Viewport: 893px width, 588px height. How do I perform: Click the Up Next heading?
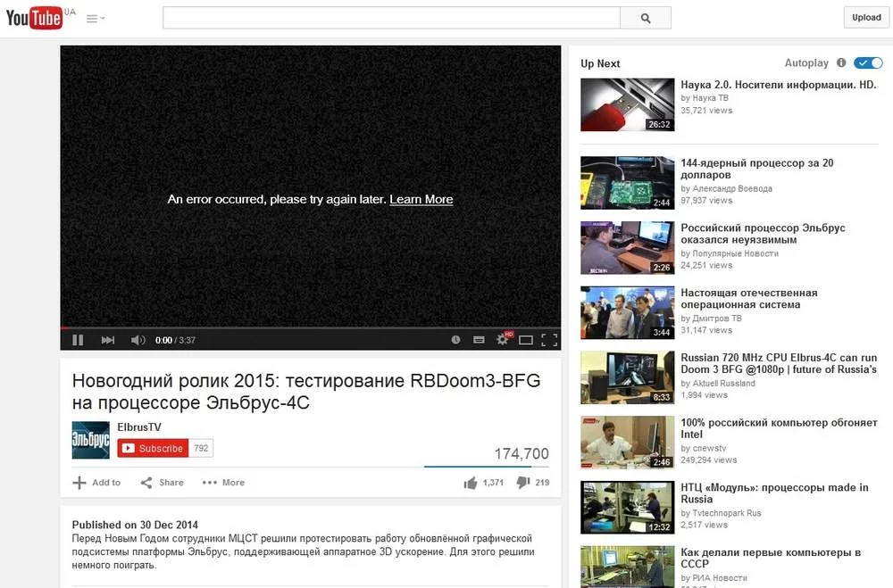pyautogui.click(x=600, y=63)
